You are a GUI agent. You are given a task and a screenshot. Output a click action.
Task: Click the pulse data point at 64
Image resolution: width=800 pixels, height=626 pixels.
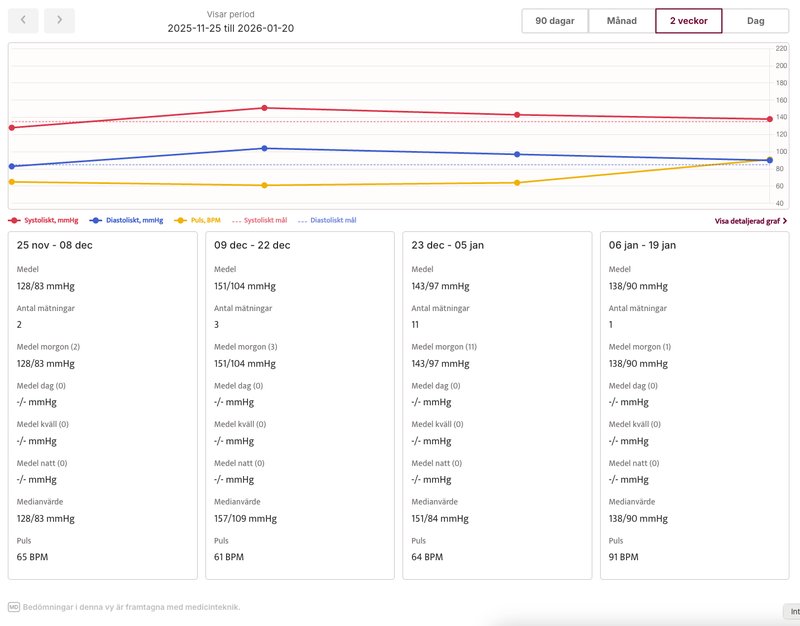coord(517,183)
